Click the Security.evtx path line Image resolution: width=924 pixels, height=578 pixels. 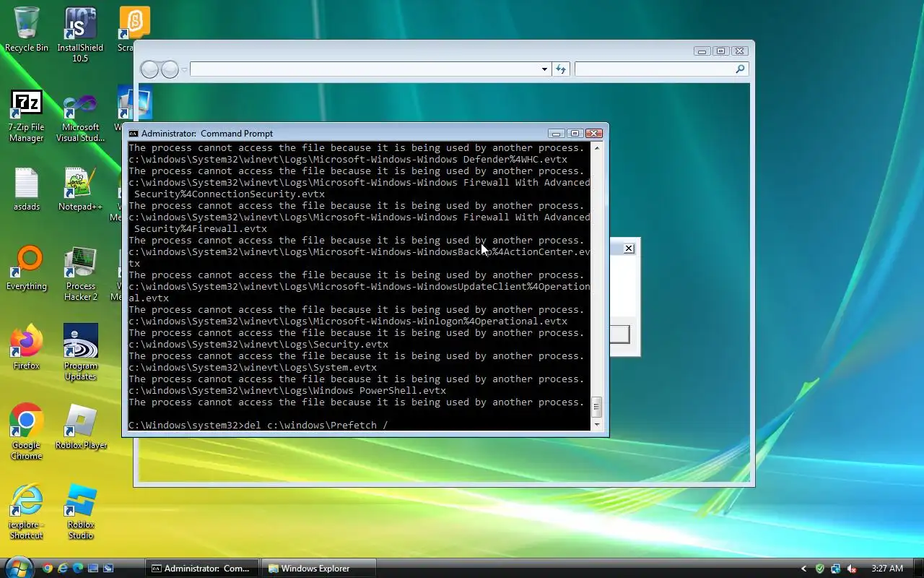point(258,344)
